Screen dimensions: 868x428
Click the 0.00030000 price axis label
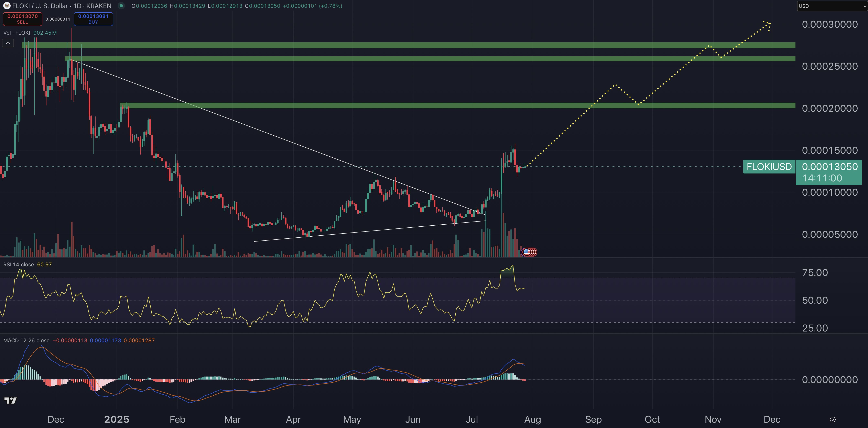pyautogui.click(x=830, y=24)
